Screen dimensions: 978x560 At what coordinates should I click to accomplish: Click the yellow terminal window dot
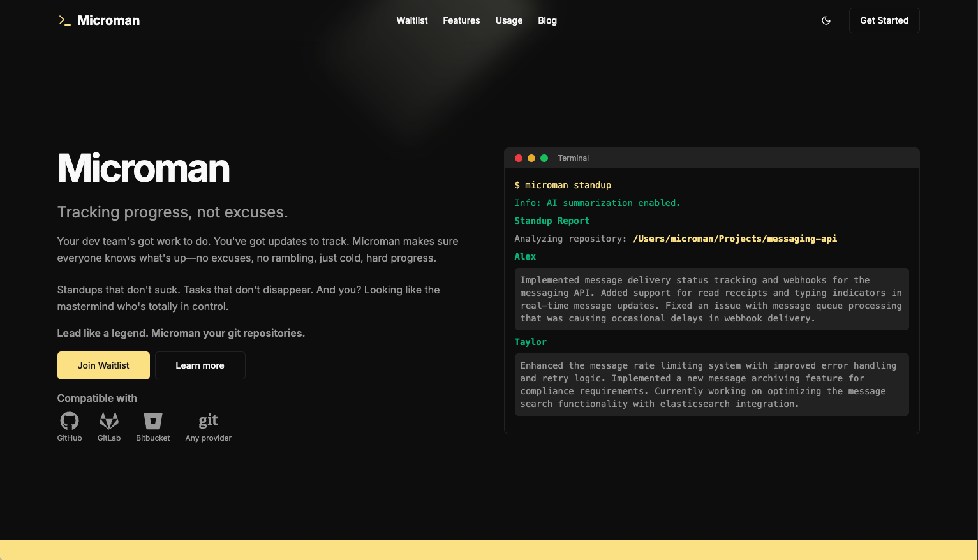point(531,158)
